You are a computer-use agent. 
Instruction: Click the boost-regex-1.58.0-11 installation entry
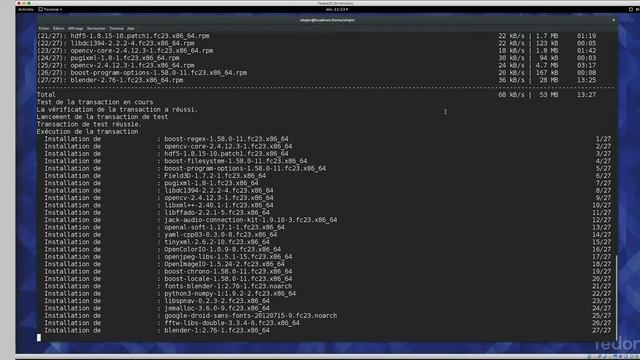pyautogui.click(x=226, y=139)
